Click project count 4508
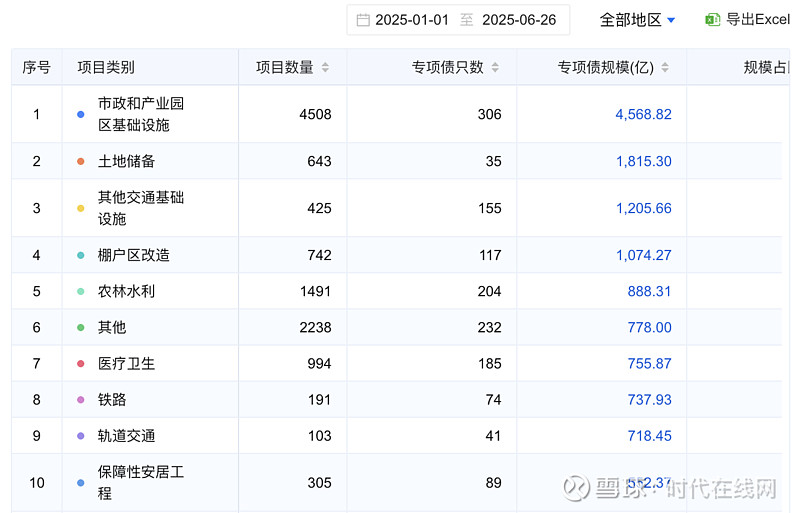 [x=315, y=114]
